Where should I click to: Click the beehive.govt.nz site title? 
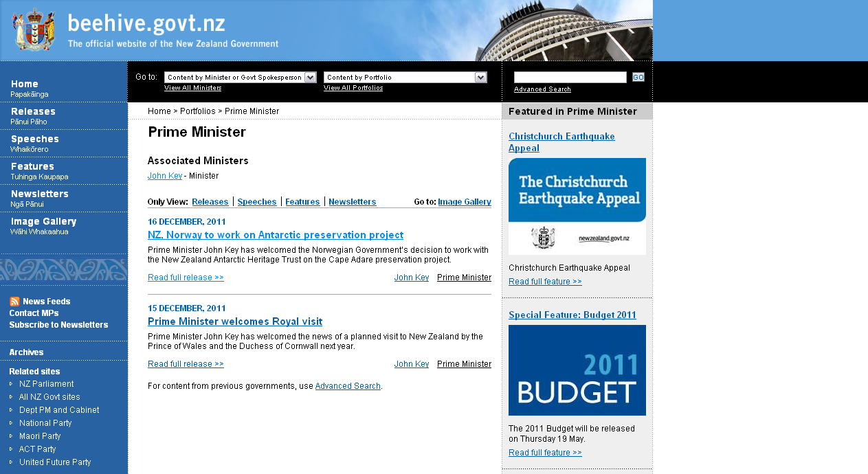(x=146, y=23)
